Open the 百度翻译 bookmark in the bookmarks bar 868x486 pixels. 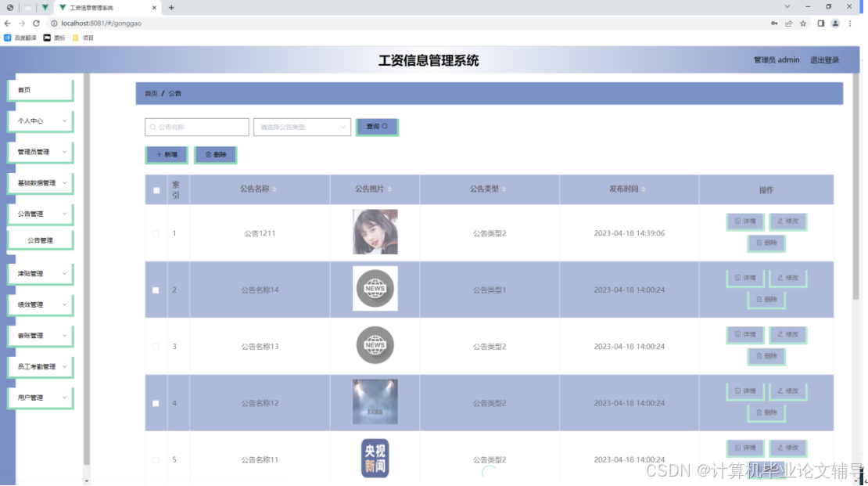point(23,37)
